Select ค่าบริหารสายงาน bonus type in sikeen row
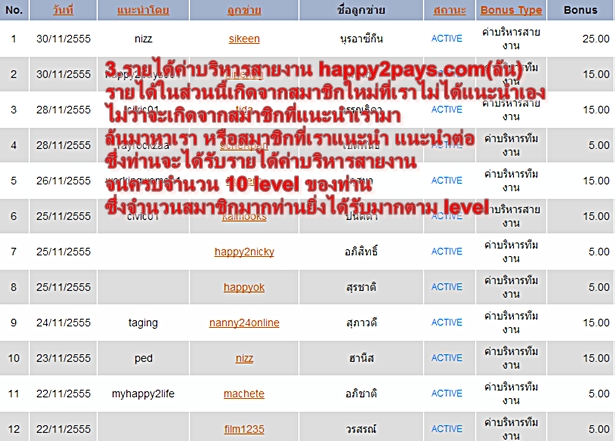Image resolution: width=615 pixels, height=441 pixels. (x=511, y=38)
